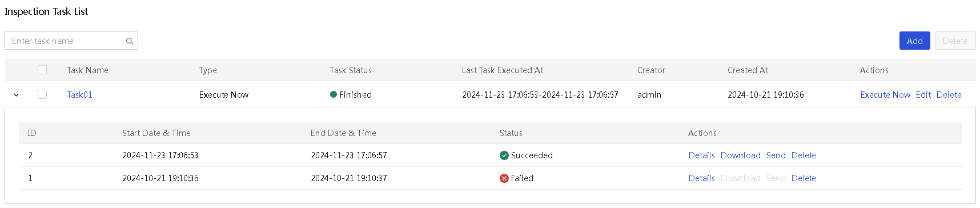View Details of failed execution ID 1

click(x=701, y=178)
